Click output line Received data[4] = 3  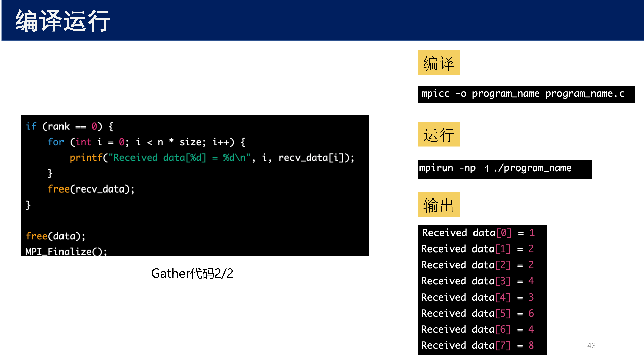coord(478,297)
